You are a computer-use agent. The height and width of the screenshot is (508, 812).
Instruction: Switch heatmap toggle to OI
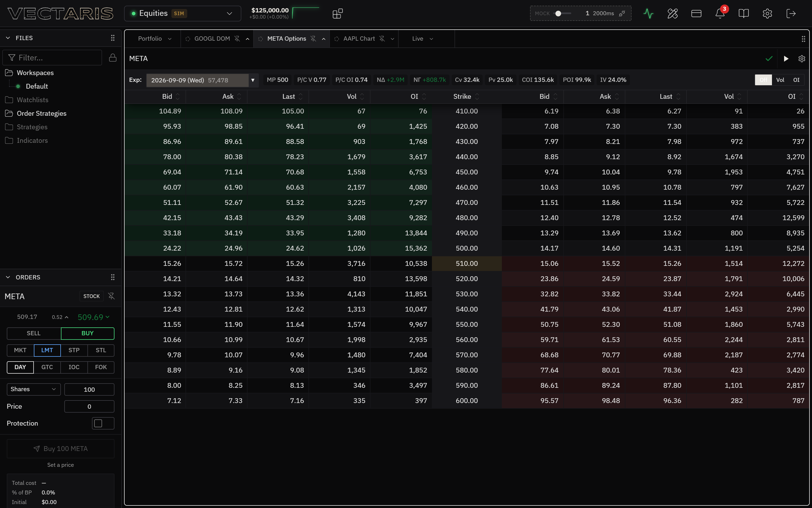pos(796,80)
